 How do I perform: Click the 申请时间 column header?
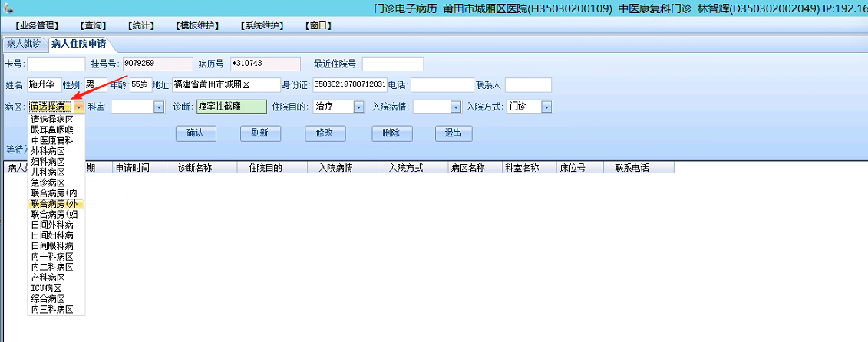[x=139, y=168]
